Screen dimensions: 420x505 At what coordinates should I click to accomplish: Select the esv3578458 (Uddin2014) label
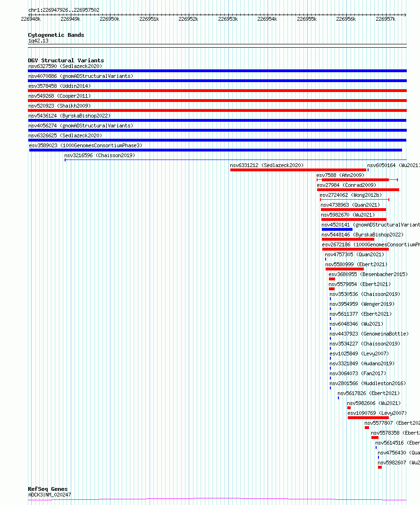tap(59, 86)
